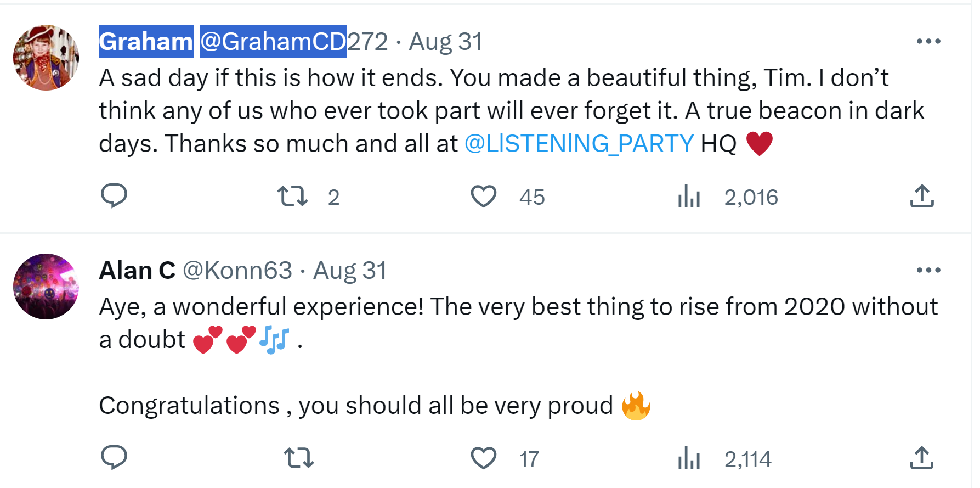Like Graham's tweet with heart icon

(x=484, y=196)
